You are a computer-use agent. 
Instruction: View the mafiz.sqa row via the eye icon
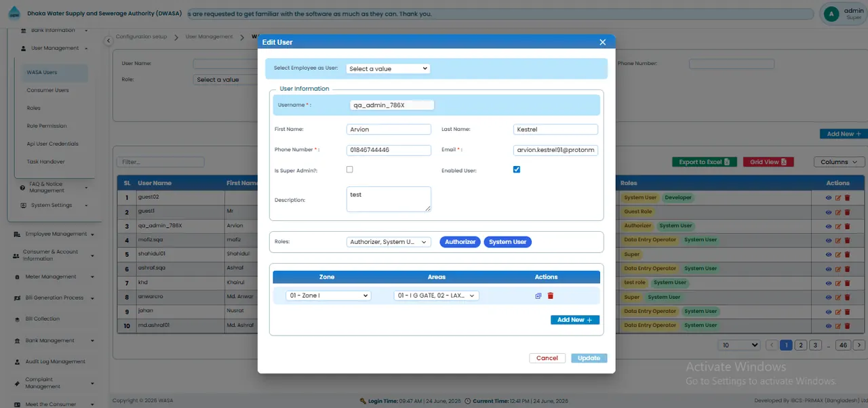click(829, 241)
